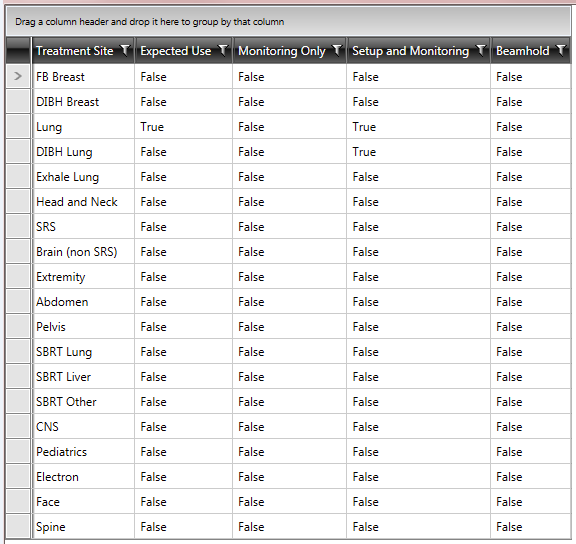Select the Lung treatment site cell
Image resolution: width=576 pixels, height=544 pixels.
83,126
